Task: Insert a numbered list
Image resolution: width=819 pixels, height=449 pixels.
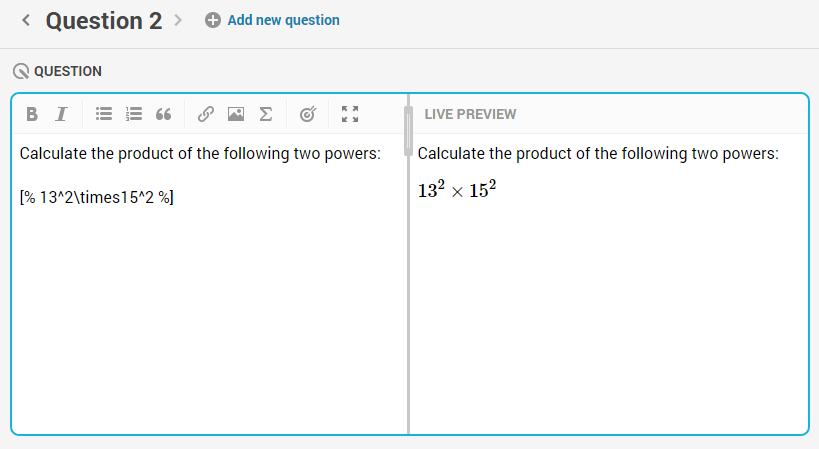Action: [x=134, y=114]
